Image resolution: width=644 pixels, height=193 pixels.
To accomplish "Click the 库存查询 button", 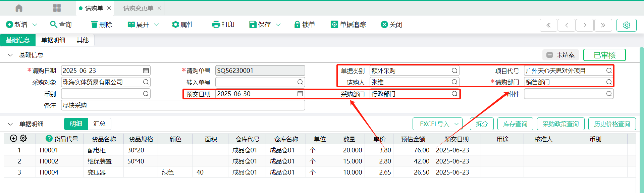I will coord(515,124).
